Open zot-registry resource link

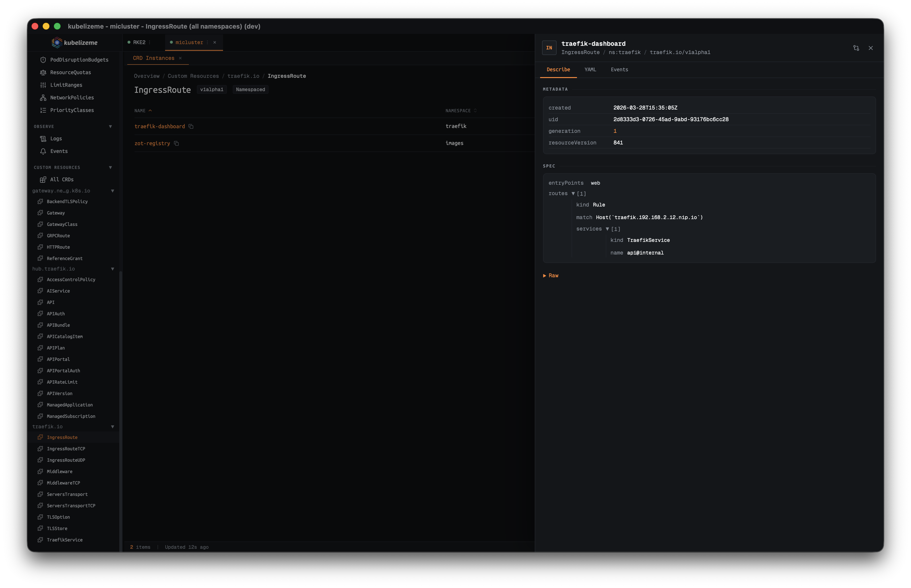click(x=152, y=143)
